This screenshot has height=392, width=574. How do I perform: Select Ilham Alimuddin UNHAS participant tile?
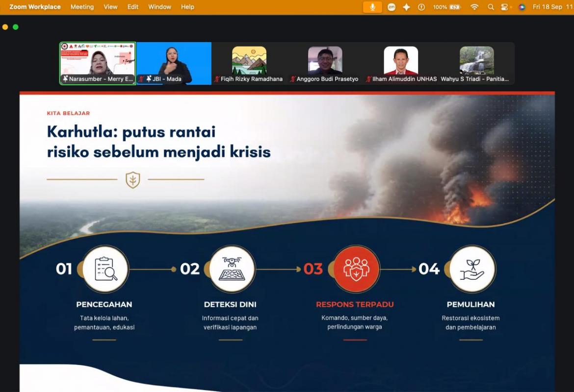(x=401, y=63)
